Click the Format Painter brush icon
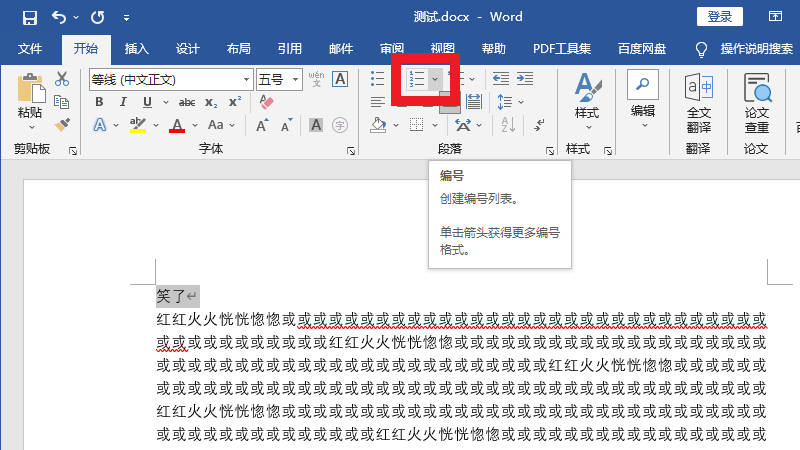800x450 pixels. click(x=62, y=124)
